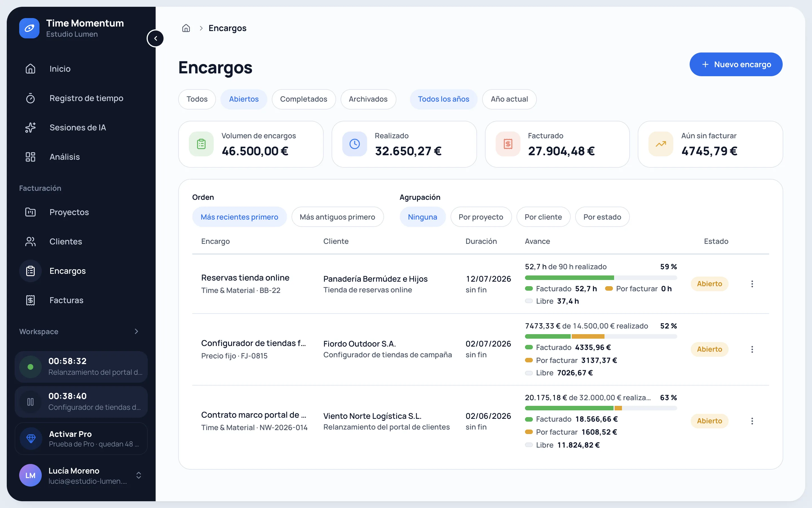The height and width of the screenshot is (508, 812).
Task: Click client Fiordo Outdoor S.A.
Action: click(x=360, y=344)
